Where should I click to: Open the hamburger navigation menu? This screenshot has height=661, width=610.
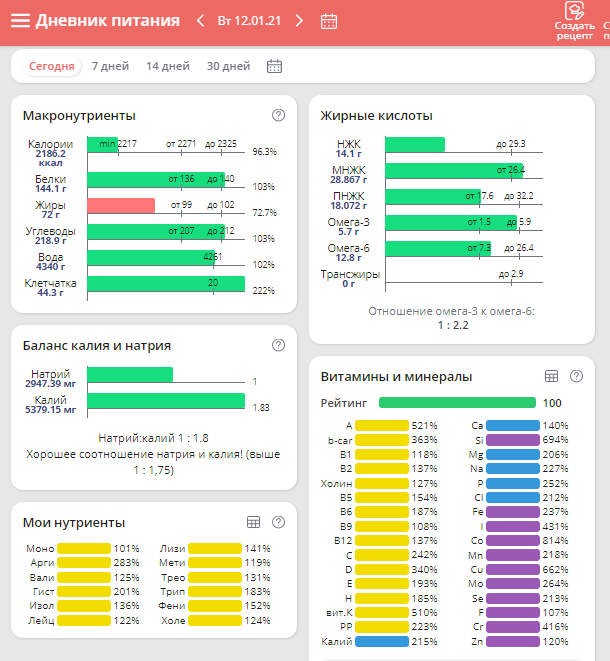pos(20,21)
